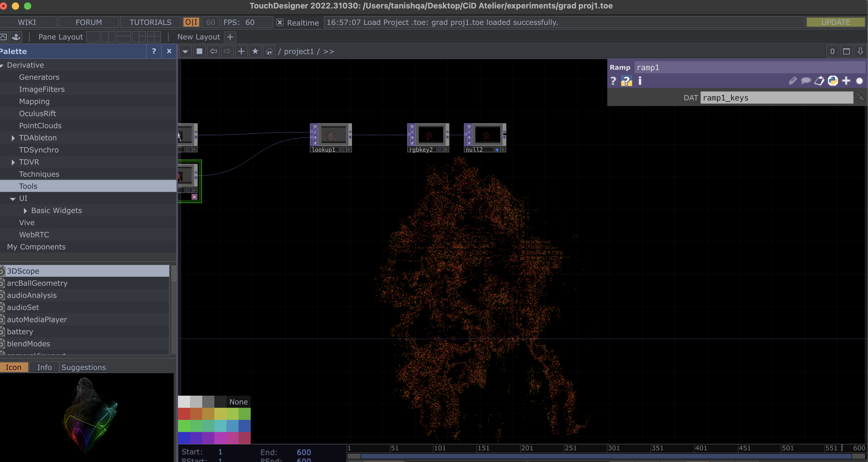868x462 pixels.
Task: Collapse UI folder in Palette
Action: (x=12, y=199)
